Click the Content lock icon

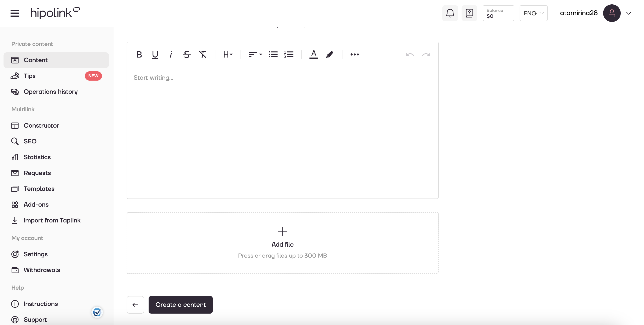(x=15, y=60)
